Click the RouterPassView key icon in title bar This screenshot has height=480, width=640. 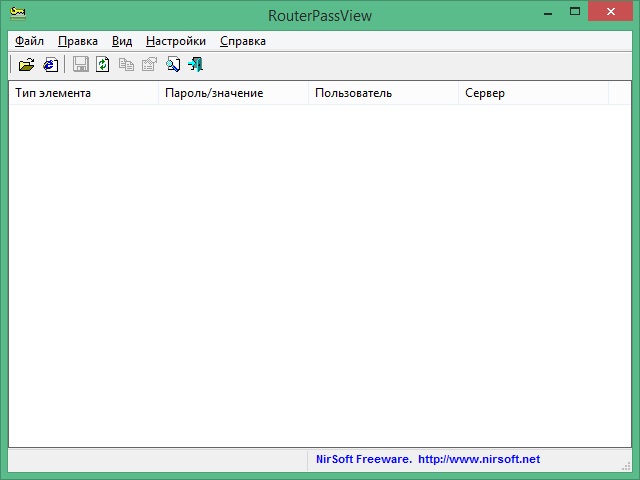click(x=18, y=13)
